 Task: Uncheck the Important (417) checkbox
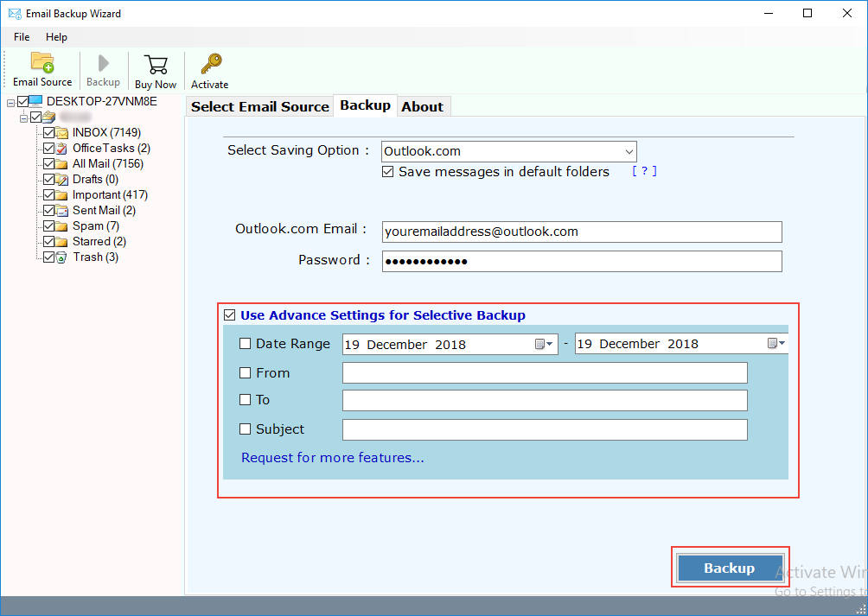point(48,194)
